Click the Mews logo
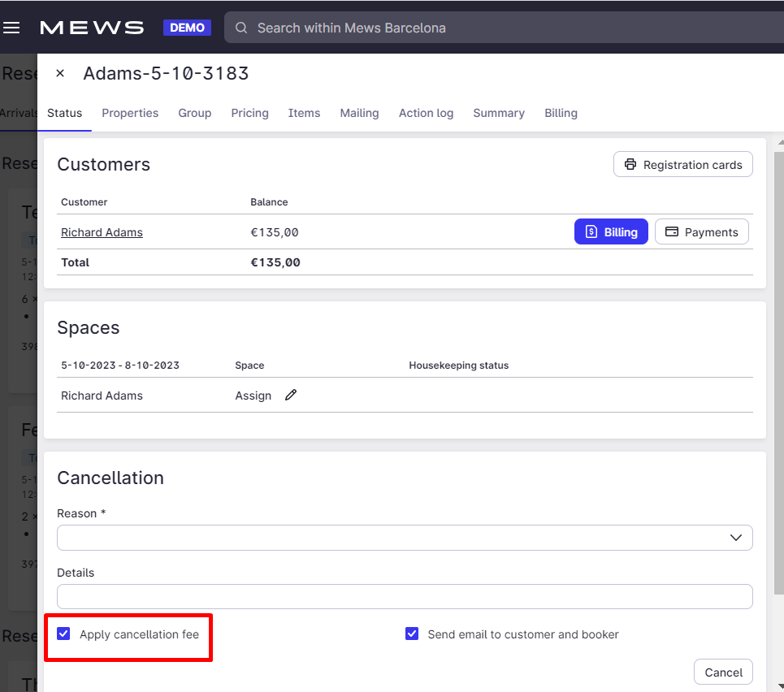The height and width of the screenshot is (692, 784). click(x=92, y=28)
